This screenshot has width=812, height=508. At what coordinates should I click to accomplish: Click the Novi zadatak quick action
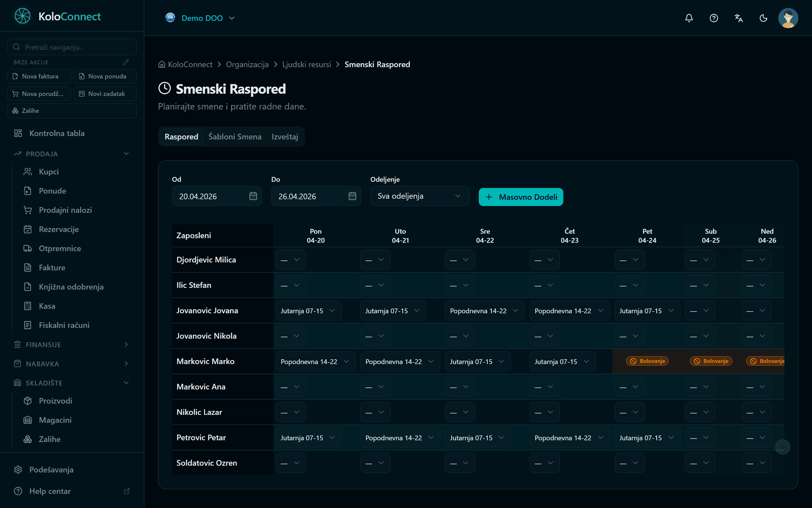pos(105,94)
